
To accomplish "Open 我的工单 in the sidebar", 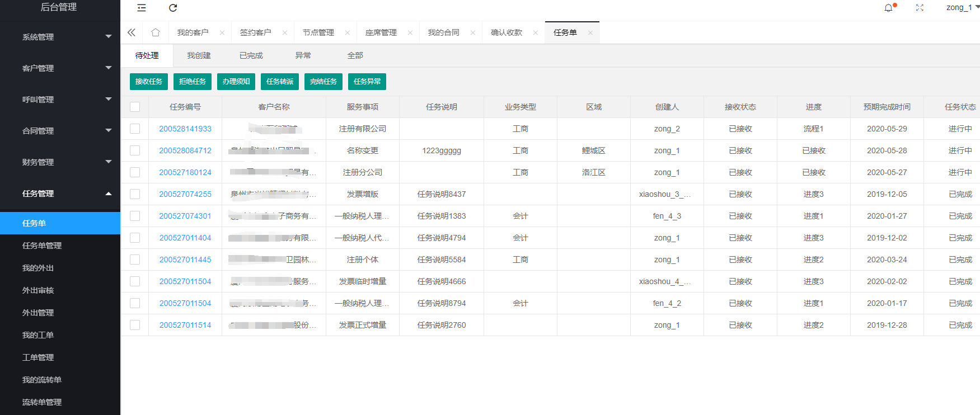I will tap(60, 335).
